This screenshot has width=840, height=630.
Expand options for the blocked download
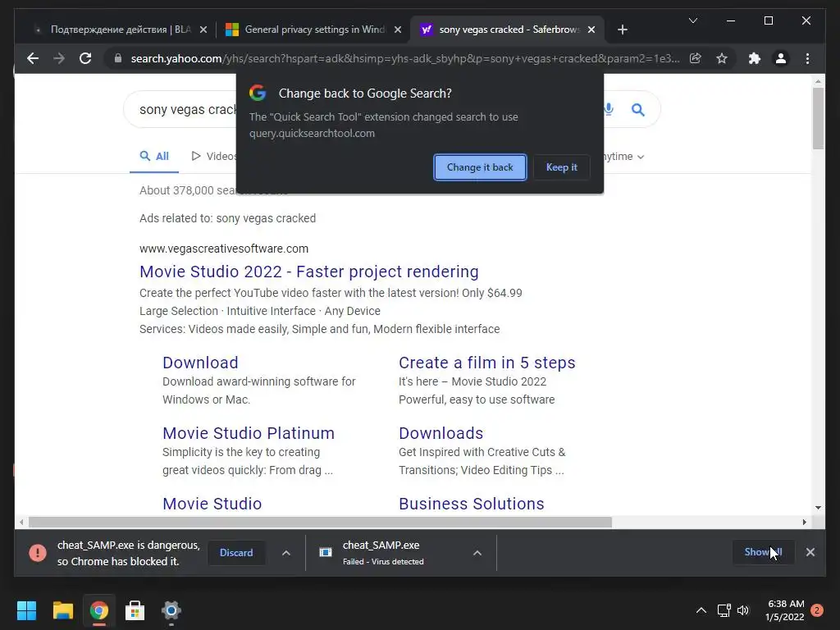(x=286, y=553)
